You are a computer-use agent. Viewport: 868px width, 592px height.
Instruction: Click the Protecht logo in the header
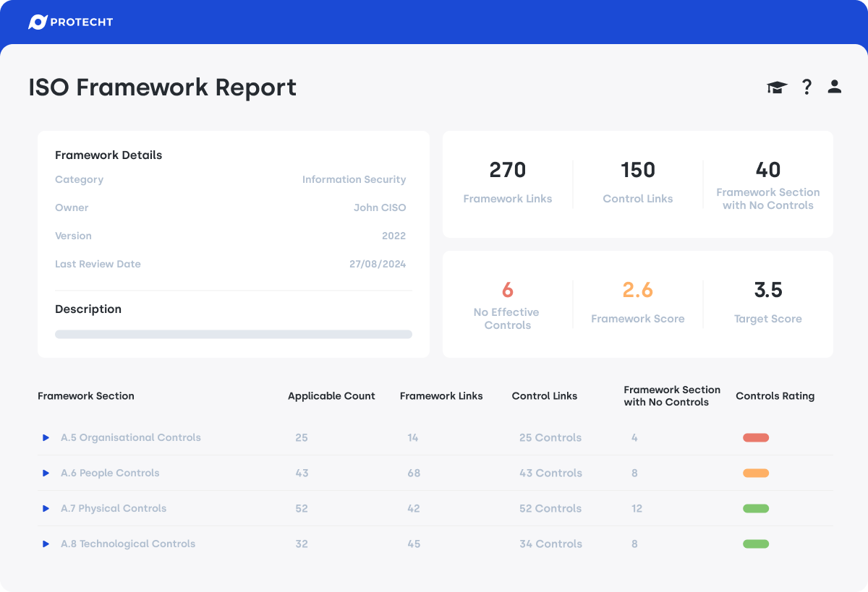point(70,22)
